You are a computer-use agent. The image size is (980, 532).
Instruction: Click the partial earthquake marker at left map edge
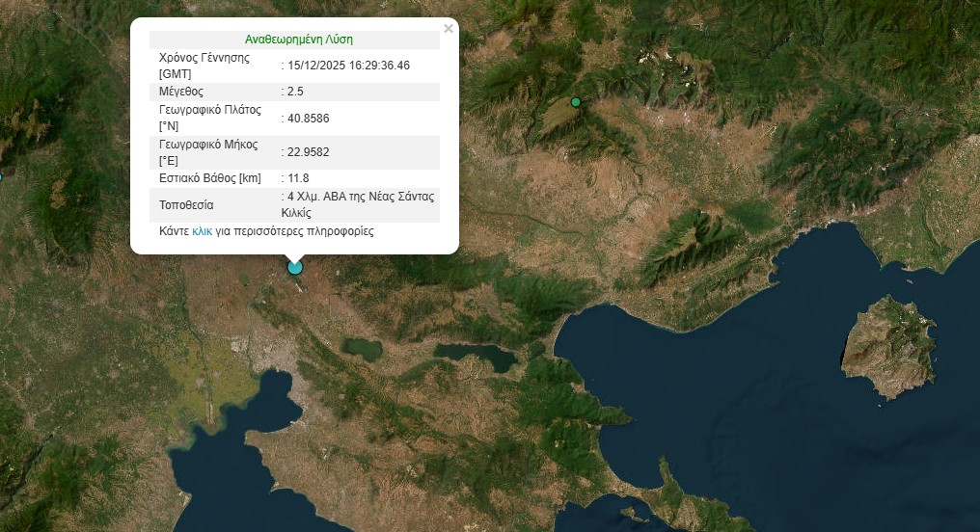pos(1,176)
